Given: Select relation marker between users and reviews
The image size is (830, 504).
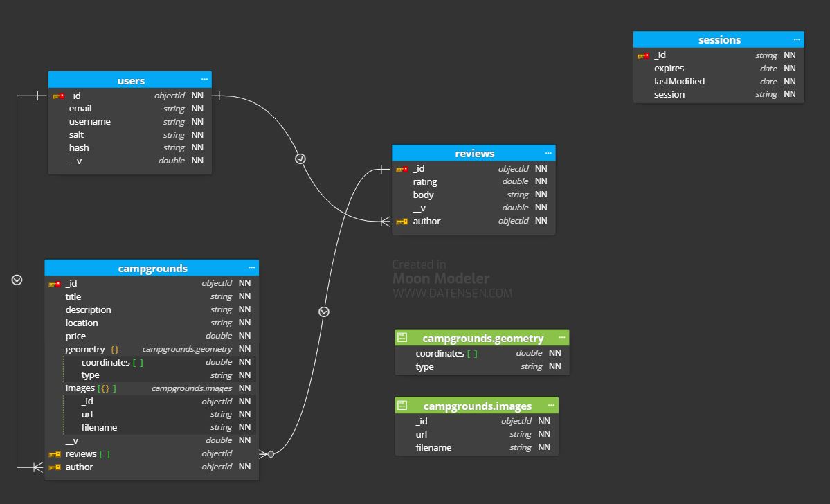Looking at the screenshot, I should [x=300, y=159].
